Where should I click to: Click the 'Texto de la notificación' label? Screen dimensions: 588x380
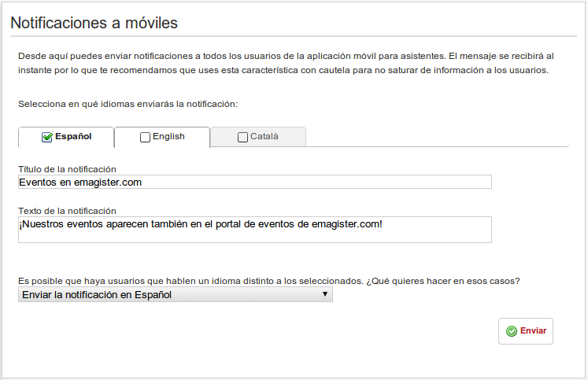pos(67,211)
